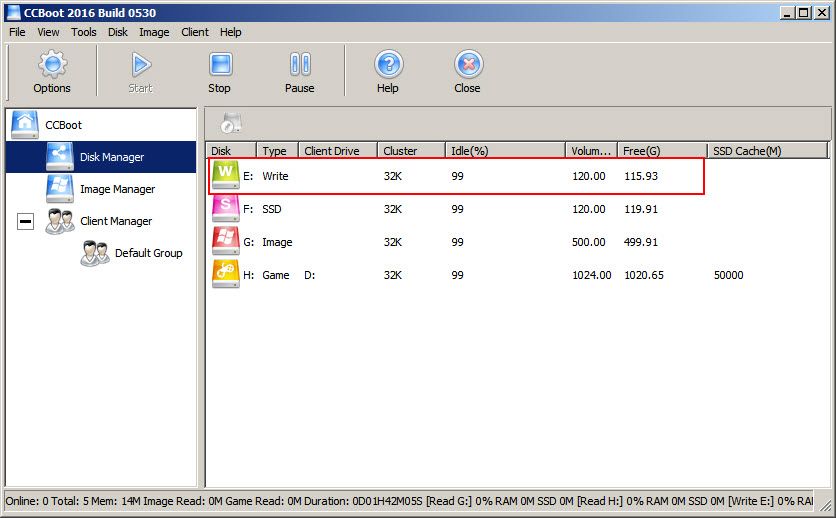Click the Close toolbar icon
The width and height of the screenshot is (836, 518).
coord(469,64)
